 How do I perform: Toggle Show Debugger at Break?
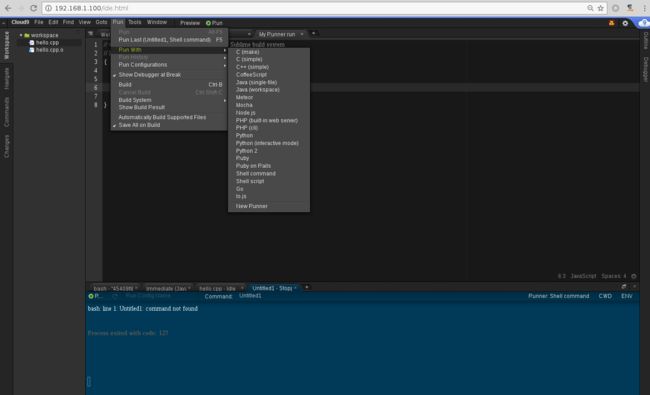tap(169, 75)
